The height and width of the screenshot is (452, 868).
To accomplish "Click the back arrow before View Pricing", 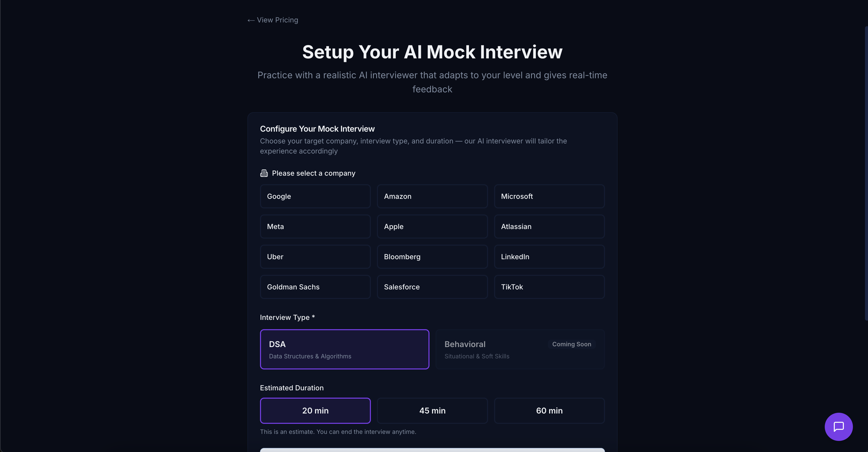I will tap(250, 20).
